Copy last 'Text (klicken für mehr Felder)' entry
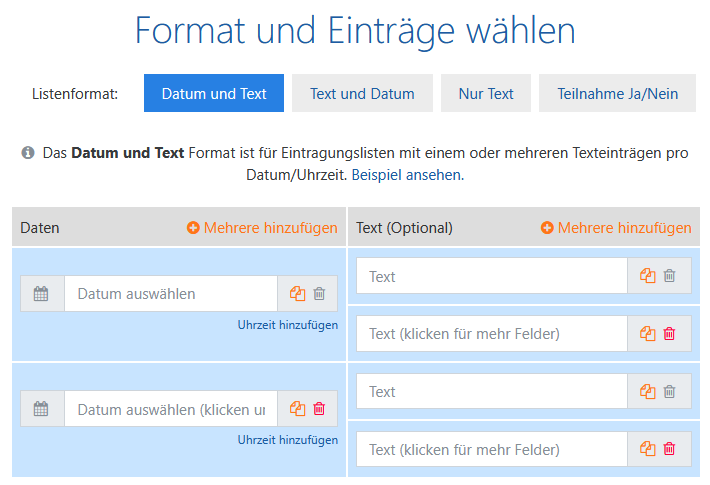Viewport: 710px width, 485px height. pos(648,449)
